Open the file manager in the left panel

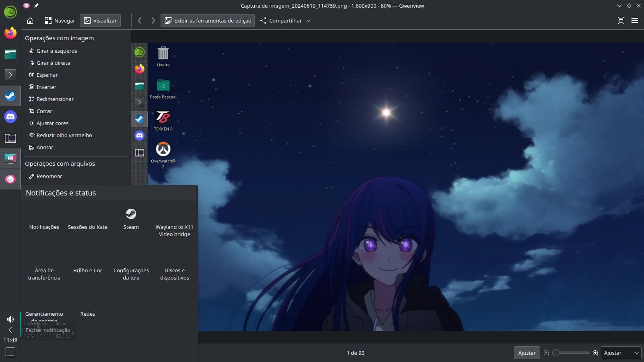point(10,54)
